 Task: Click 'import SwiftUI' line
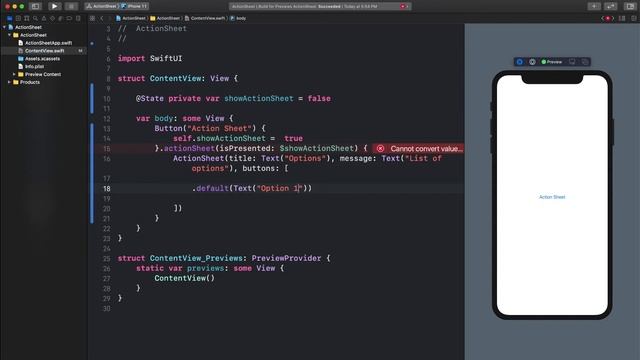150,58
